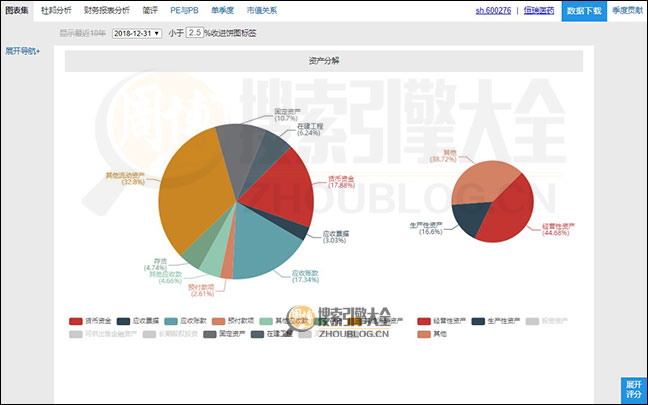Viewport: 648px width, 405px height.
Task: Click the 应收票据 (3.03%) label
Action: point(336,237)
